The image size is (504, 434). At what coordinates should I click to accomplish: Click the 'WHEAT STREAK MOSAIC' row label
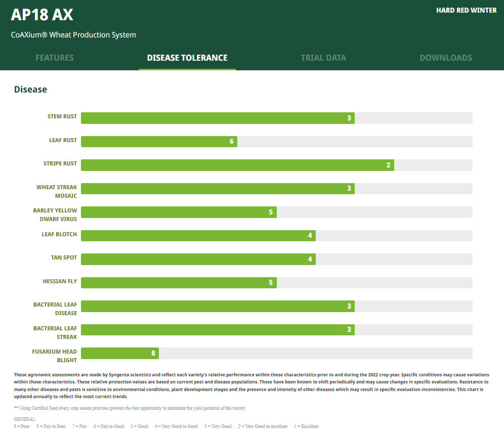57,192
